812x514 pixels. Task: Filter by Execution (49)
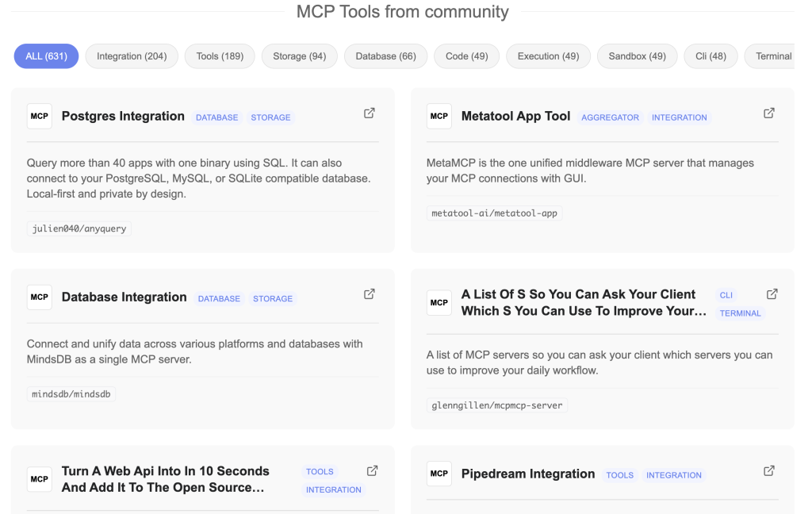(x=549, y=56)
